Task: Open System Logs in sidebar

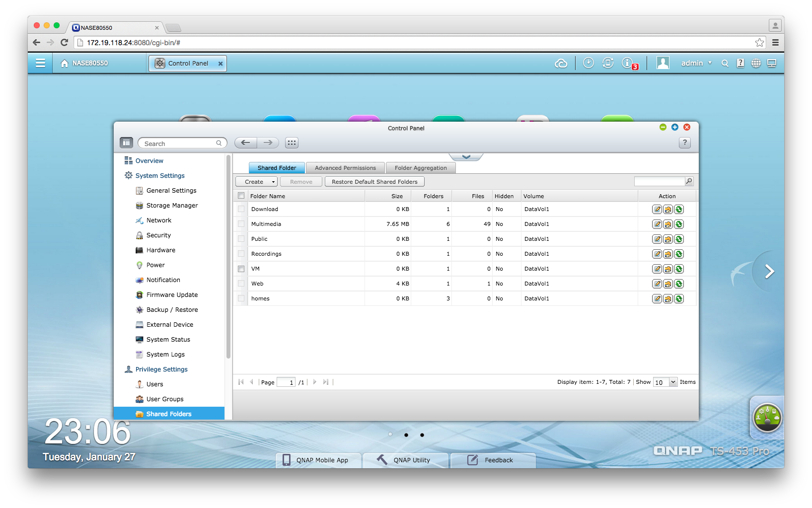Action: (x=165, y=355)
